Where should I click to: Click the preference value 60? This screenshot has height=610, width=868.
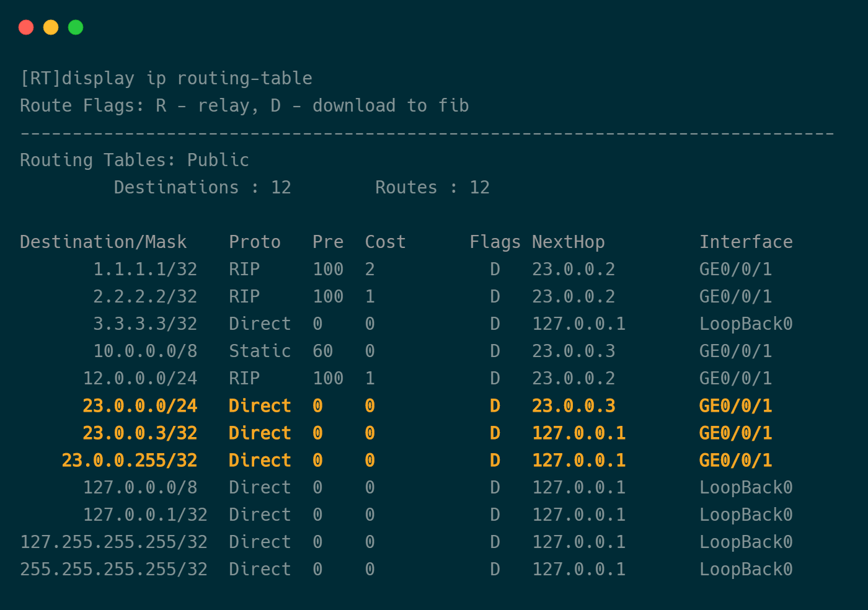(322, 351)
